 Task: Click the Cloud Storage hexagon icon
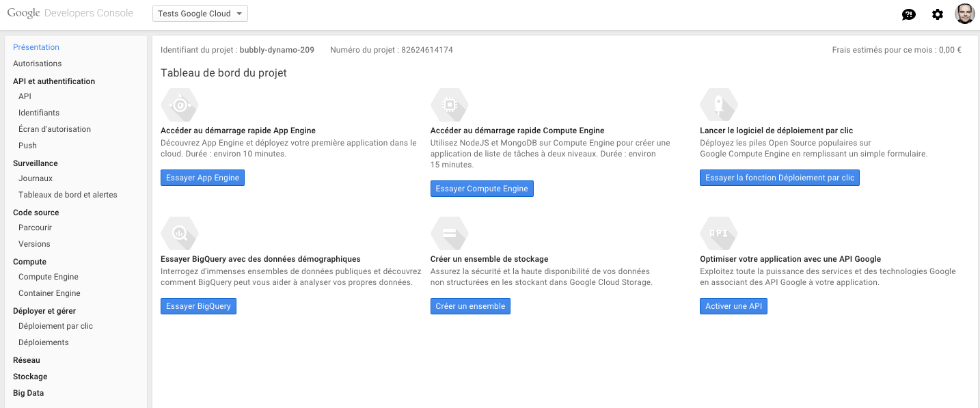(449, 234)
